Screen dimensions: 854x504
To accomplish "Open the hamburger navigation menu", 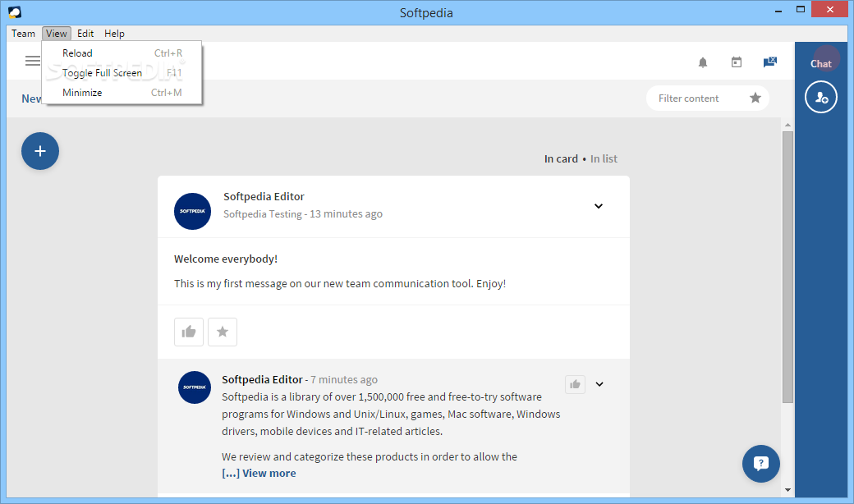I will pyautogui.click(x=33, y=61).
